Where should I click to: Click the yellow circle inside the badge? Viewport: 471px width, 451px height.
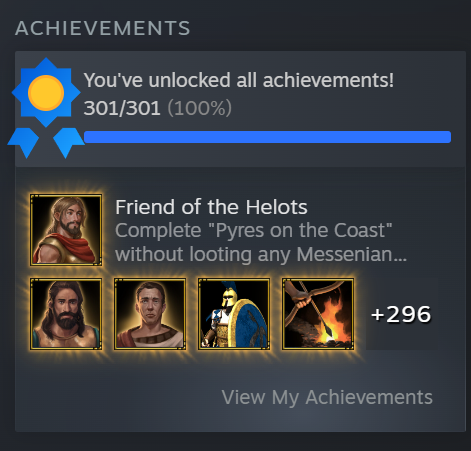(x=46, y=93)
